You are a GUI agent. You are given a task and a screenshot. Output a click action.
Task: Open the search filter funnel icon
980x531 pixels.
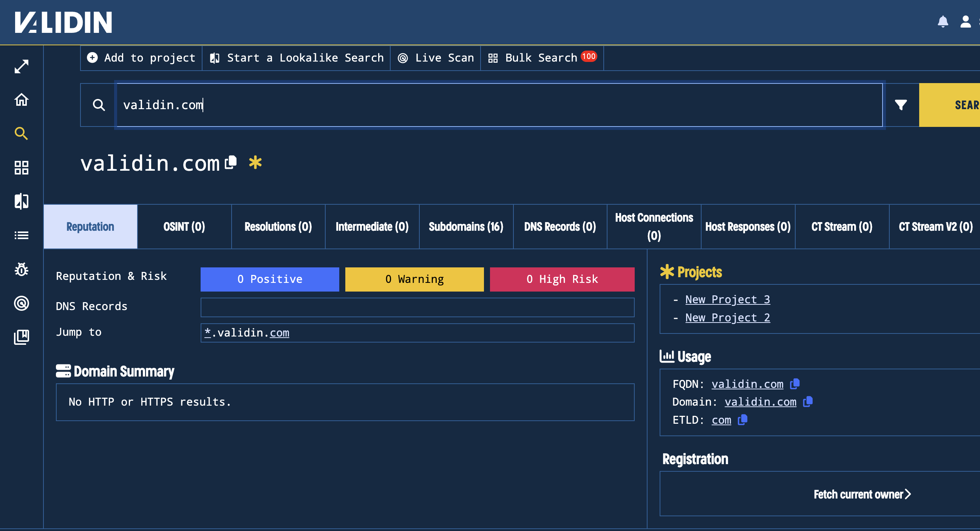(901, 105)
